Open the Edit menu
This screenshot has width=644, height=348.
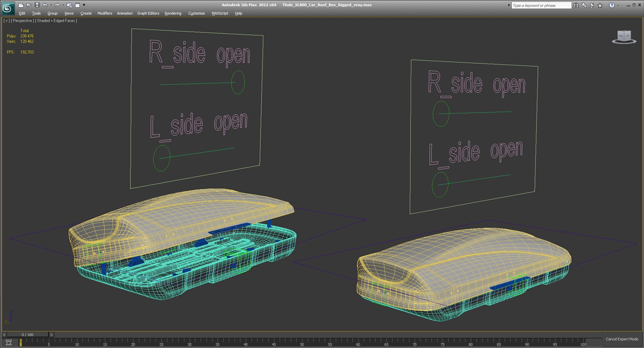22,13
